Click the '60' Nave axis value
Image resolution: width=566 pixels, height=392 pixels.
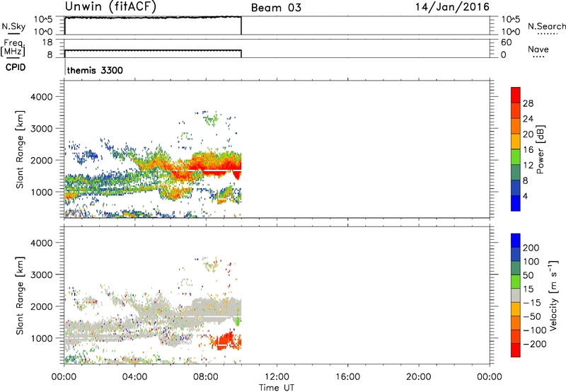(506, 42)
